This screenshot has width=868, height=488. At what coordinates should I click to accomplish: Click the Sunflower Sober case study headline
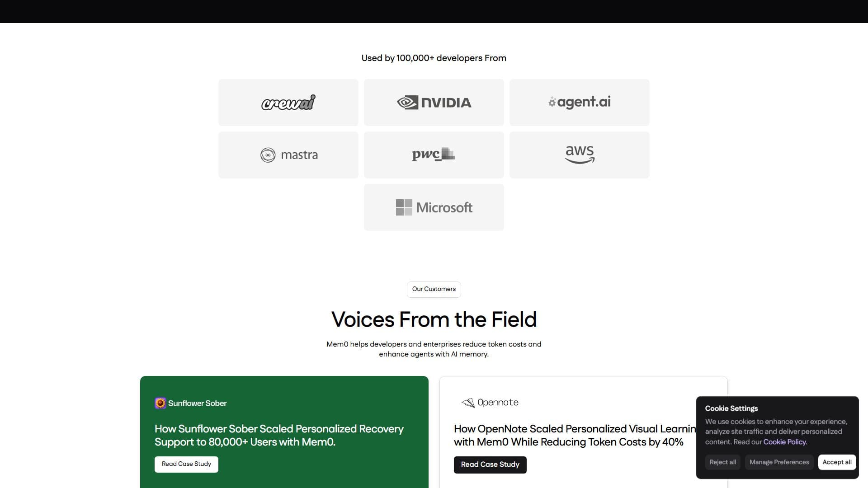[x=279, y=435]
